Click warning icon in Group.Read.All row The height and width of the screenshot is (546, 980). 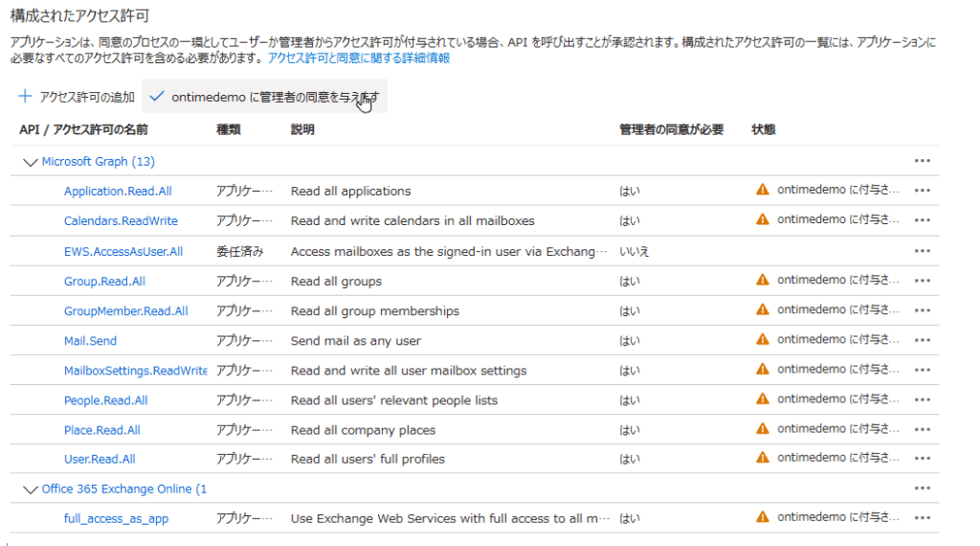coord(763,280)
